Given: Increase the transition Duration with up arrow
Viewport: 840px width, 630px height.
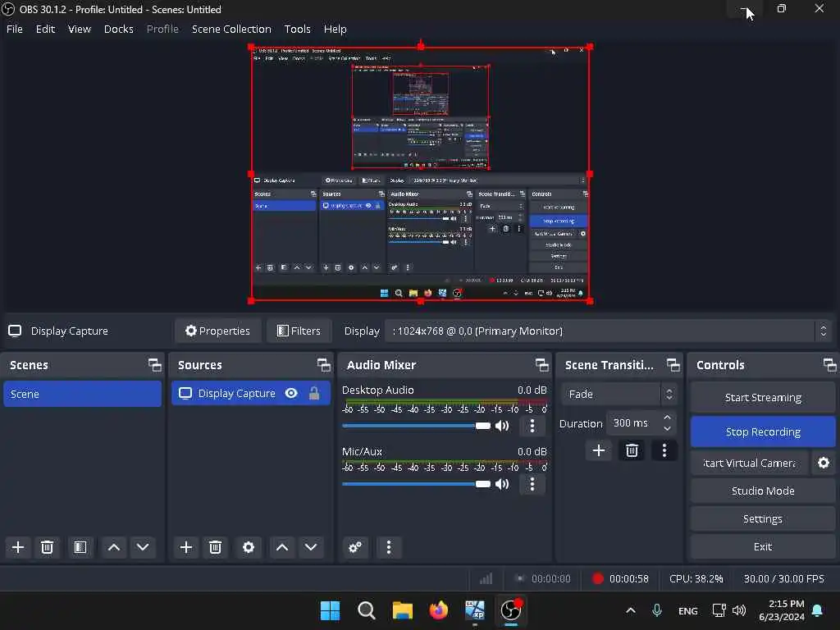Looking at the screenshot, I should tap(667, 418).
